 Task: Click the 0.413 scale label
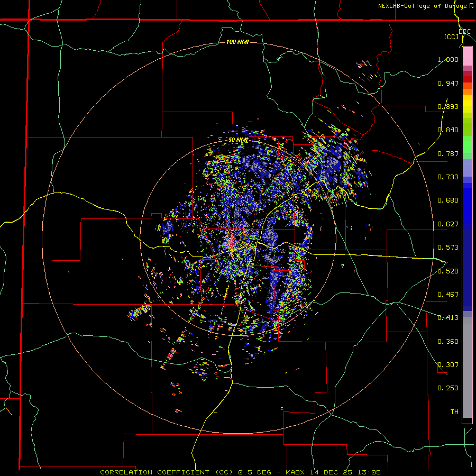tap(448, 318)
